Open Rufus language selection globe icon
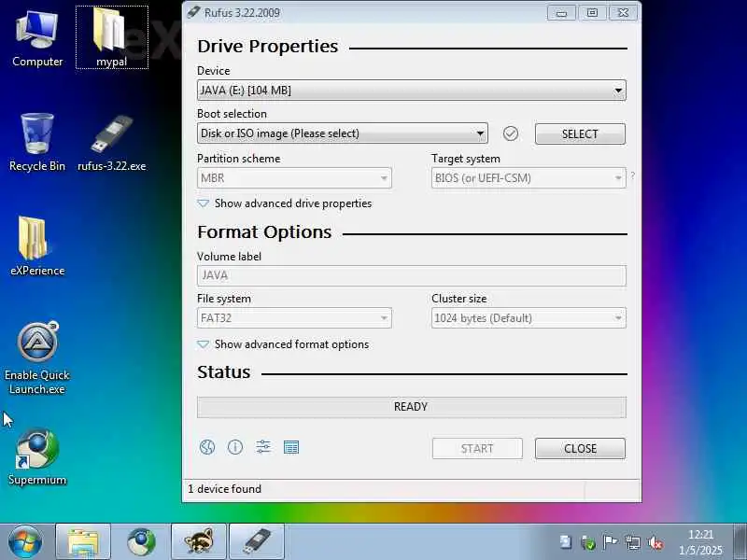This screenshot has height=560, width=747. coord(207,447)
